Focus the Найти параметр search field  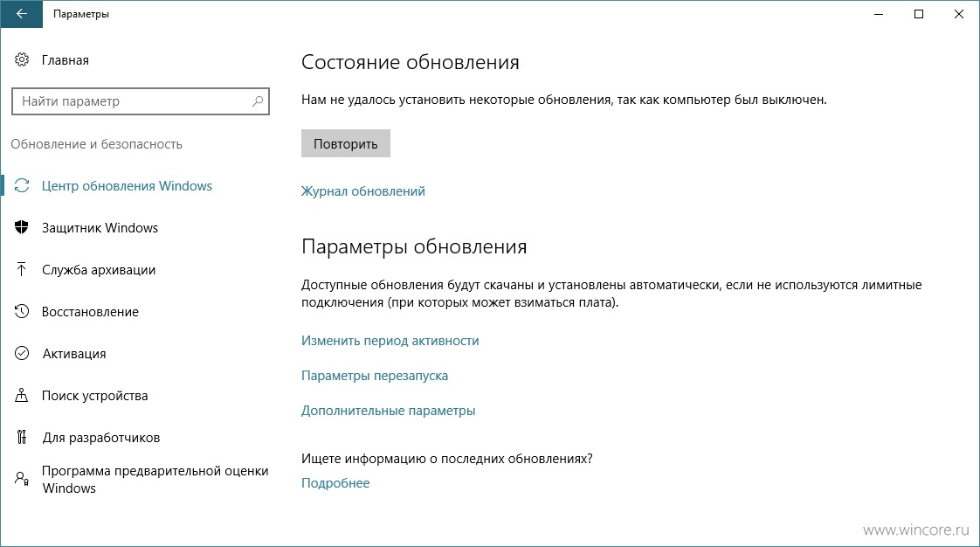click(x=141, y=101)
